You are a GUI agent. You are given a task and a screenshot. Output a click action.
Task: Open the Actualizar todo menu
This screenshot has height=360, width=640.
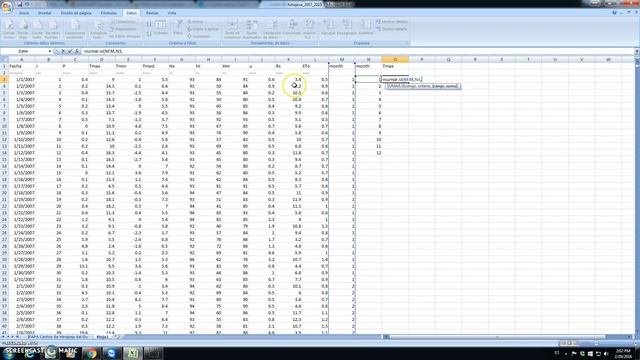(98, 29)
